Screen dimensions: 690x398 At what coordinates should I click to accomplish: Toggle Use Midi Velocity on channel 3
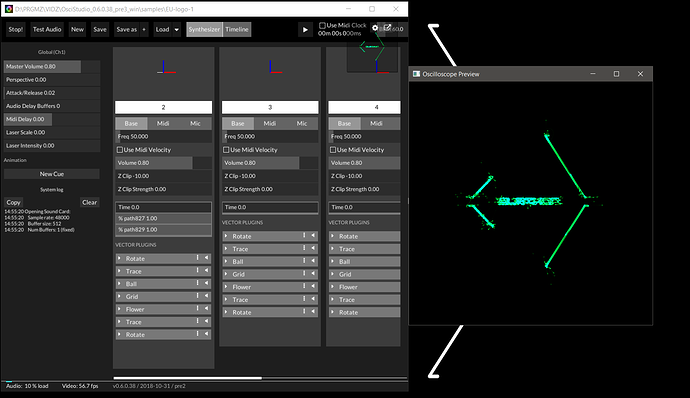click(x=226, y=150)
